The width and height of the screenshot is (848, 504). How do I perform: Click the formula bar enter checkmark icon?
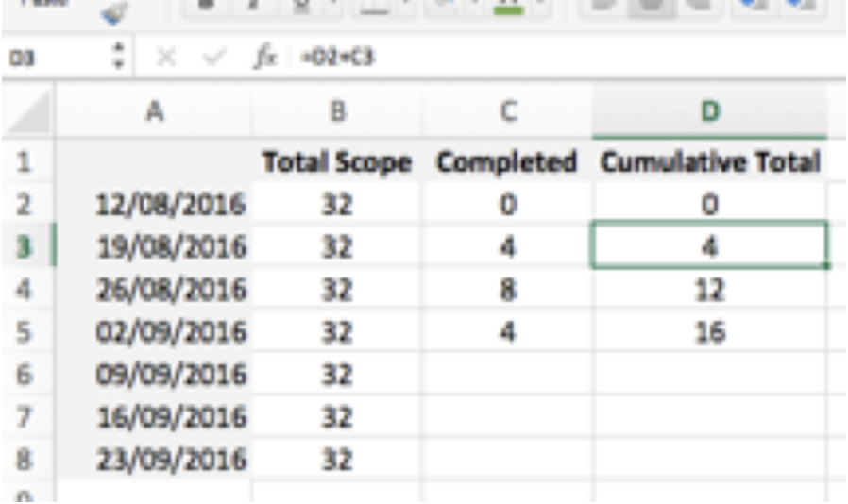coord(217,57)
